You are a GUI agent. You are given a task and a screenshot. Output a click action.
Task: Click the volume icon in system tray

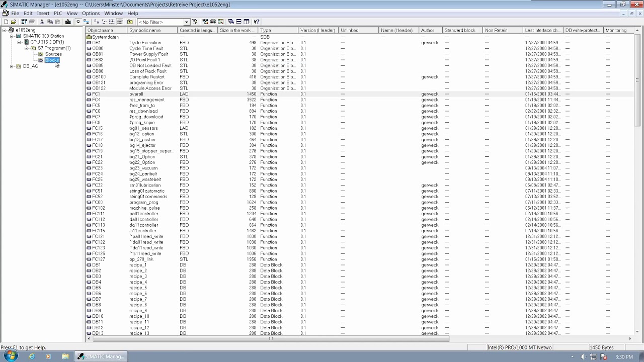point(583,357)
